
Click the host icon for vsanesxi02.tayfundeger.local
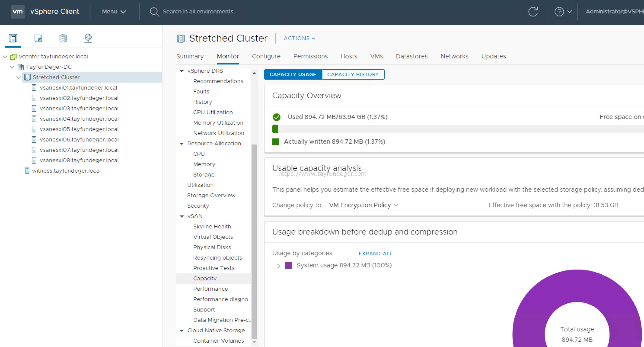(34, 98)
